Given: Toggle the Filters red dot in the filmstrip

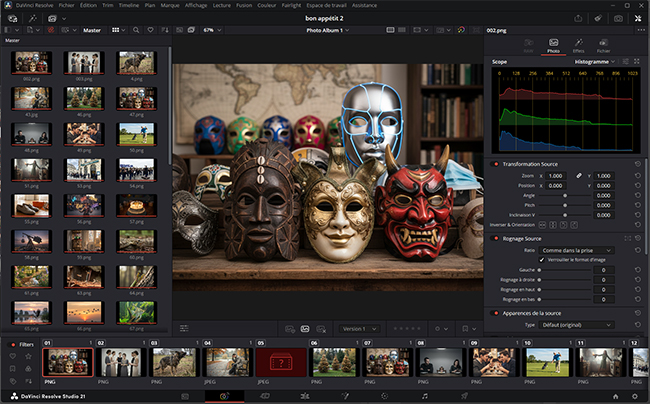Looking at the screenshot, I should [13, 344].
